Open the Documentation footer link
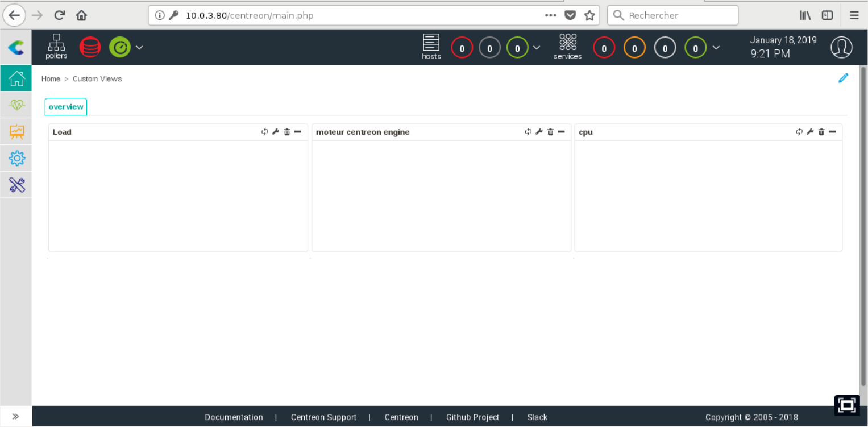The width and height of the screenshot is (868, 427). pos(234,417)
